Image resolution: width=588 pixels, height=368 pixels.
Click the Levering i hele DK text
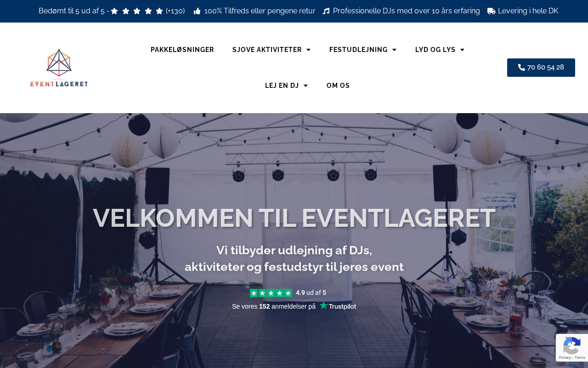click(528, 11)
